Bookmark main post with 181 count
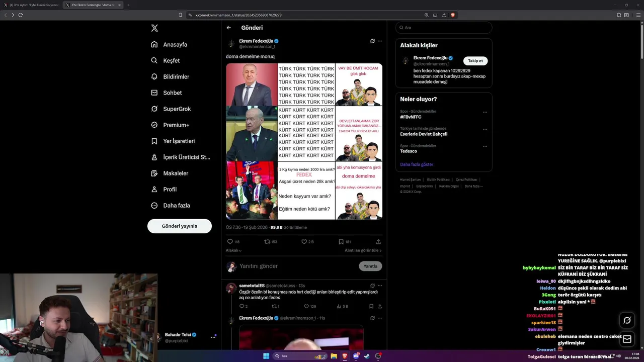The height and width of the screenshot is (362, 644). [x=345, y=242]
